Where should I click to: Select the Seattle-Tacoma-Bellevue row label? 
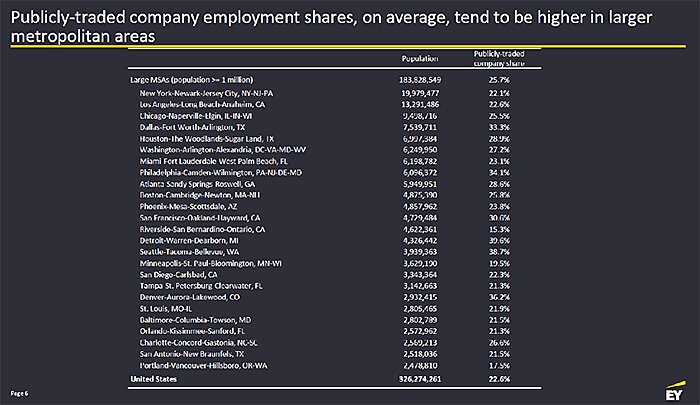189,250
